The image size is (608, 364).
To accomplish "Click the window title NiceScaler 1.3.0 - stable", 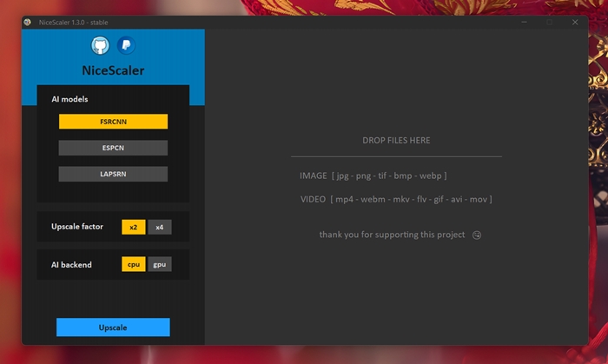I will (73, 23).
